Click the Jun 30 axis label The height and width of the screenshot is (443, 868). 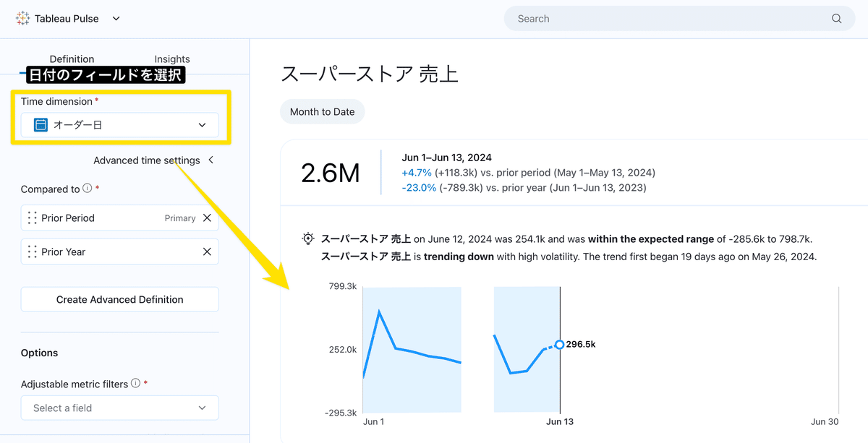coord(825,421)
